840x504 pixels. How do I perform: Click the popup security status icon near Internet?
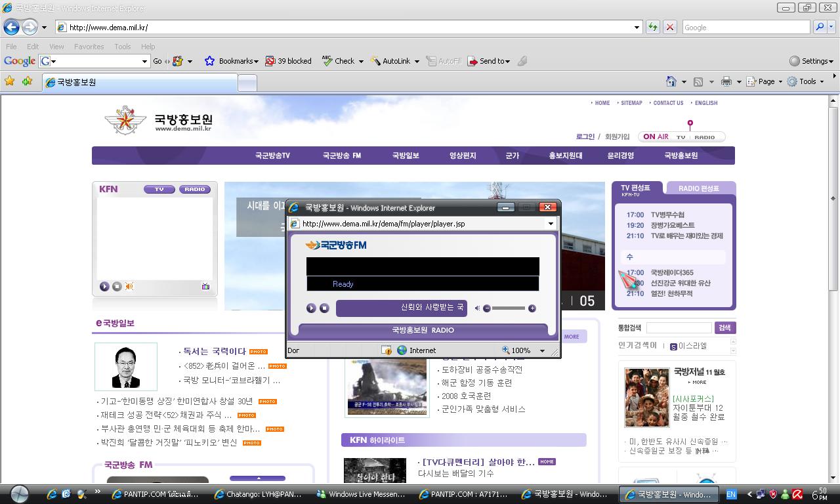387,350
